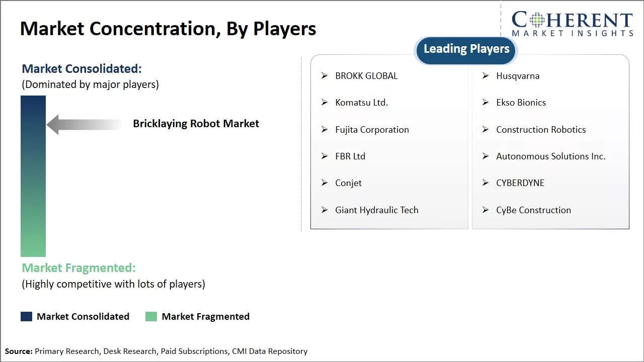Image resolution: width=644 pixels, height=362 pixels.
Task: Click the dark blue Market Consolidated legend swatch
Action: [26, 316]
